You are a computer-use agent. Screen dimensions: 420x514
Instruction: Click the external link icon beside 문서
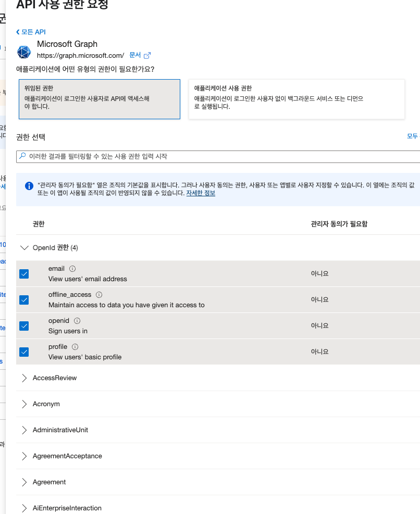click(x=147, y=55)
